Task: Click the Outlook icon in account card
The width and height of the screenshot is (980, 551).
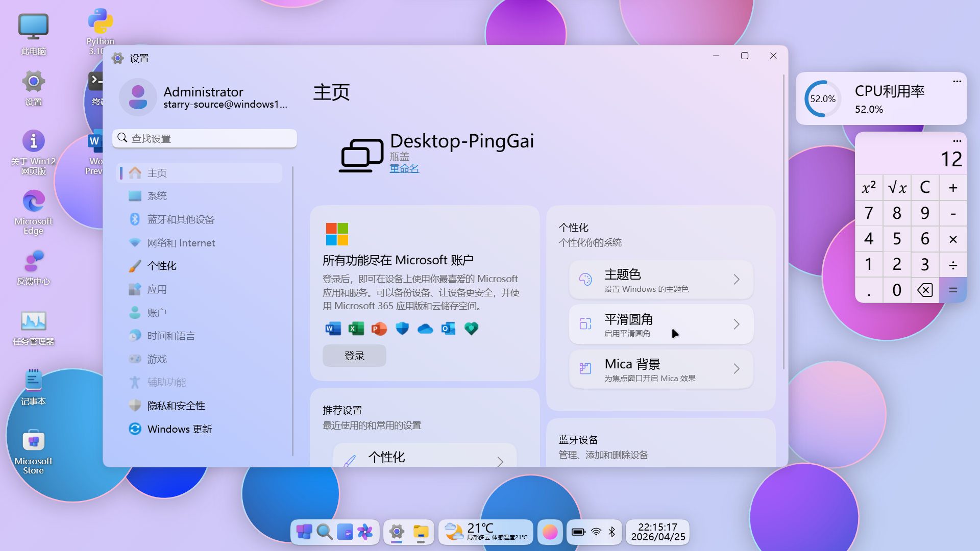Action: point(448,329)
